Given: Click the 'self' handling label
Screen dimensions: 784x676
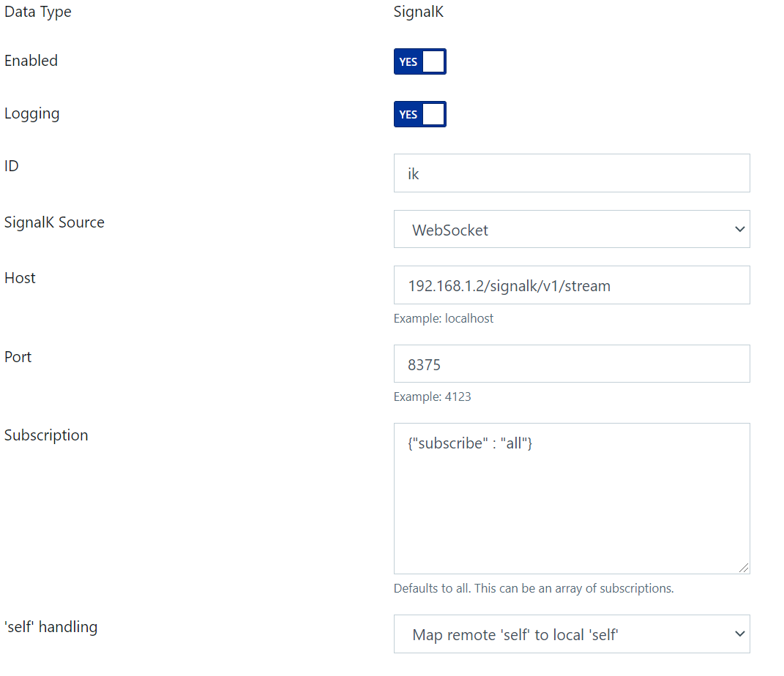Looking at the screenshot, I should coord(51,627).
